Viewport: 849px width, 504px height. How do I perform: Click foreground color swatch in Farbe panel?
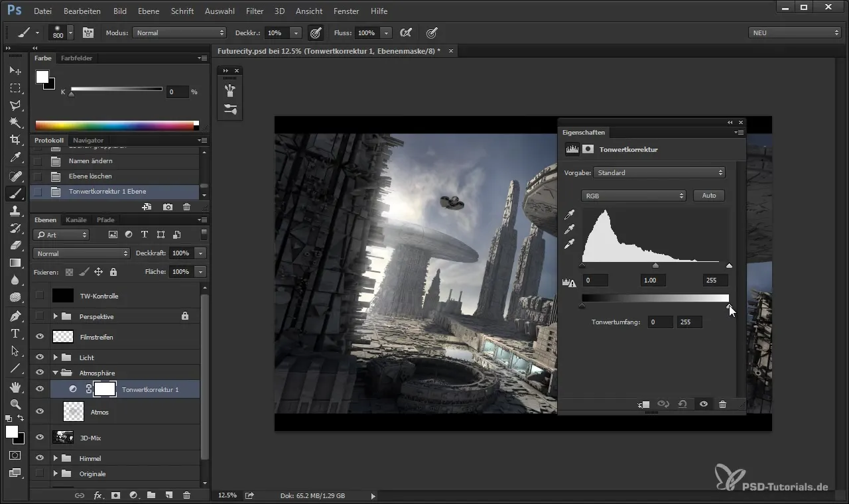point(42,77)
